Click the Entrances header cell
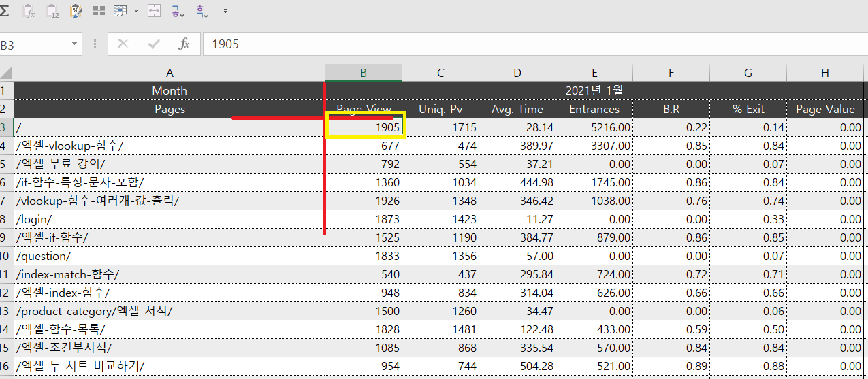This screenshot has width=868, height=379. pos(594,109)
